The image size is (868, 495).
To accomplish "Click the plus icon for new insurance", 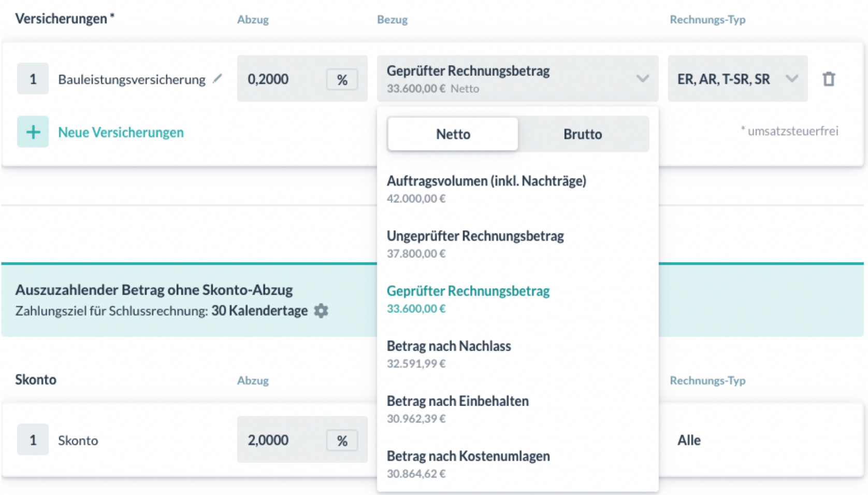I will pyautogui.click(x=33, y=132).
